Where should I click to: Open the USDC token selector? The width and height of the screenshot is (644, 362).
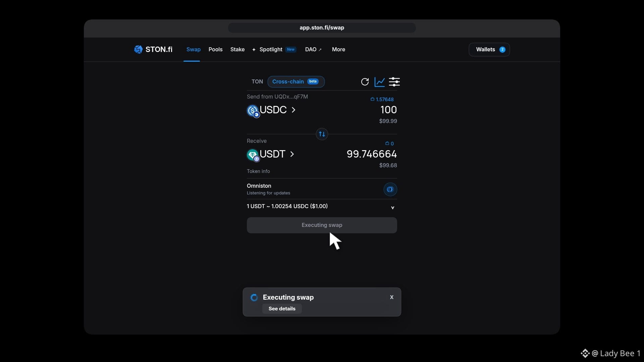tap(271, 110)
